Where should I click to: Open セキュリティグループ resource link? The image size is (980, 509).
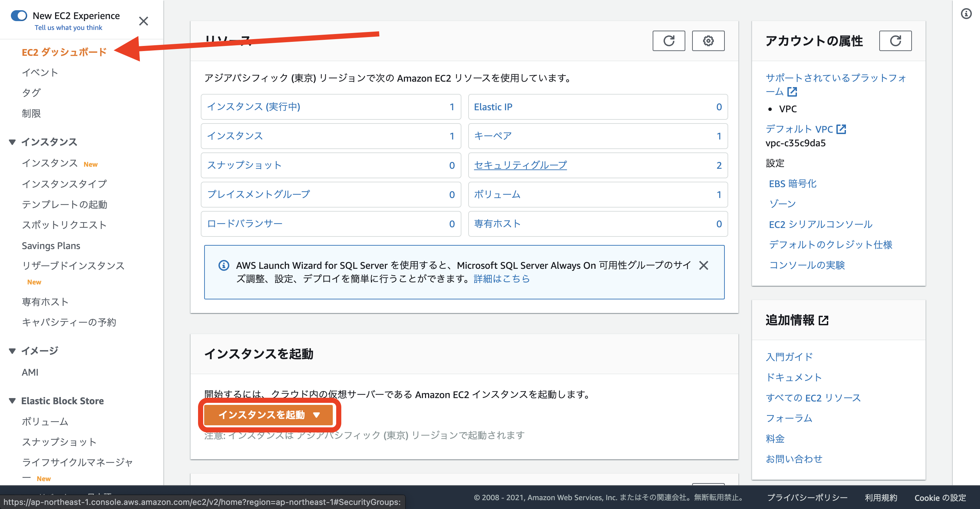tap(520, 165)
